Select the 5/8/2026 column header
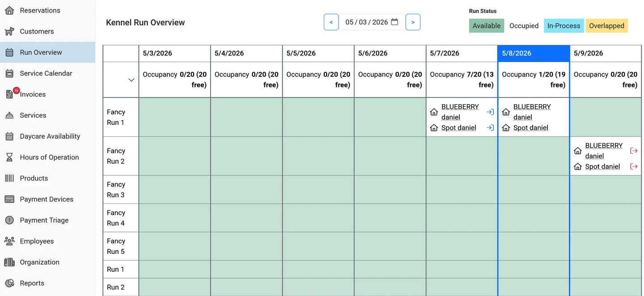 coord(534,53)
